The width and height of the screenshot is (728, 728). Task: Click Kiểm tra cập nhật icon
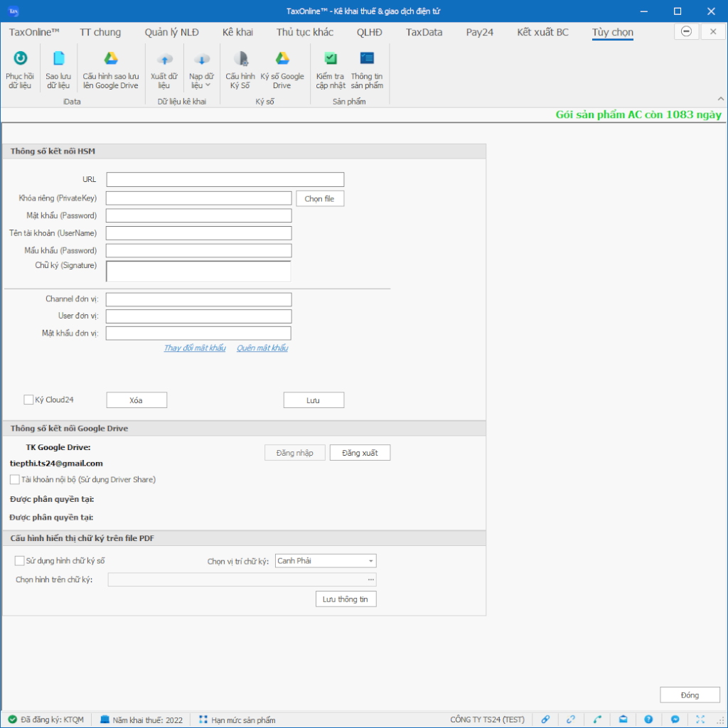coord(331,59)
